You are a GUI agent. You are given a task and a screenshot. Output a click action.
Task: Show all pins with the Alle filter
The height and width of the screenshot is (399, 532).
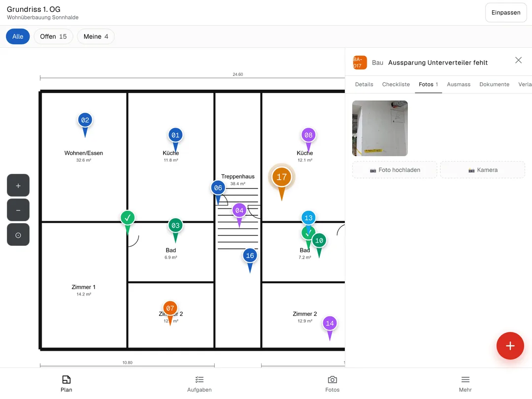(x=18, y=36)
